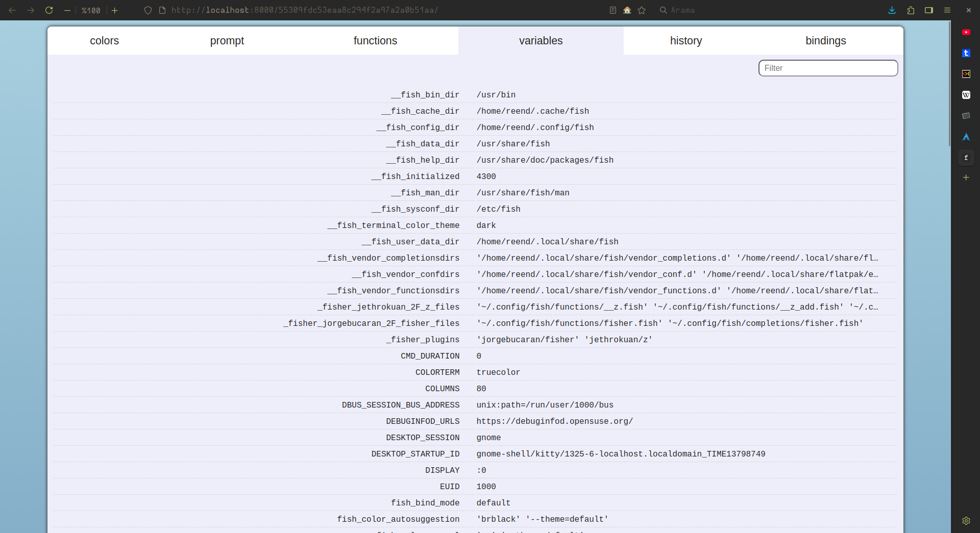This screenshot has height=533, width=980.
Task: Open the Arch Linux sidebar icon
Action: [x=966, y=137]
